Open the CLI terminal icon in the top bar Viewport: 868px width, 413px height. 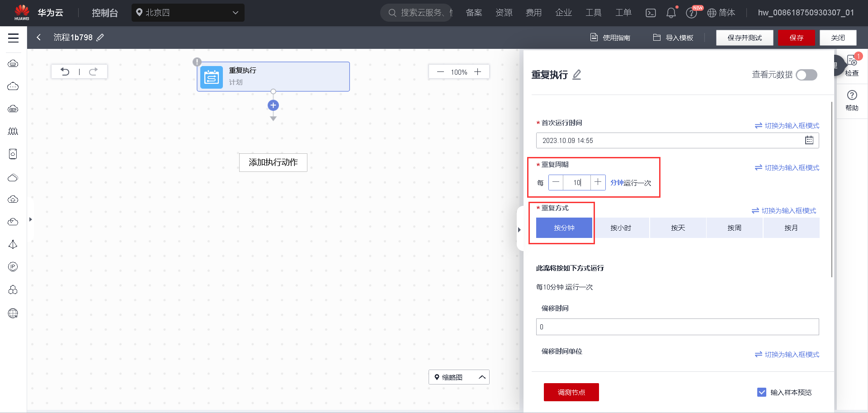click(x=651, y=13)
